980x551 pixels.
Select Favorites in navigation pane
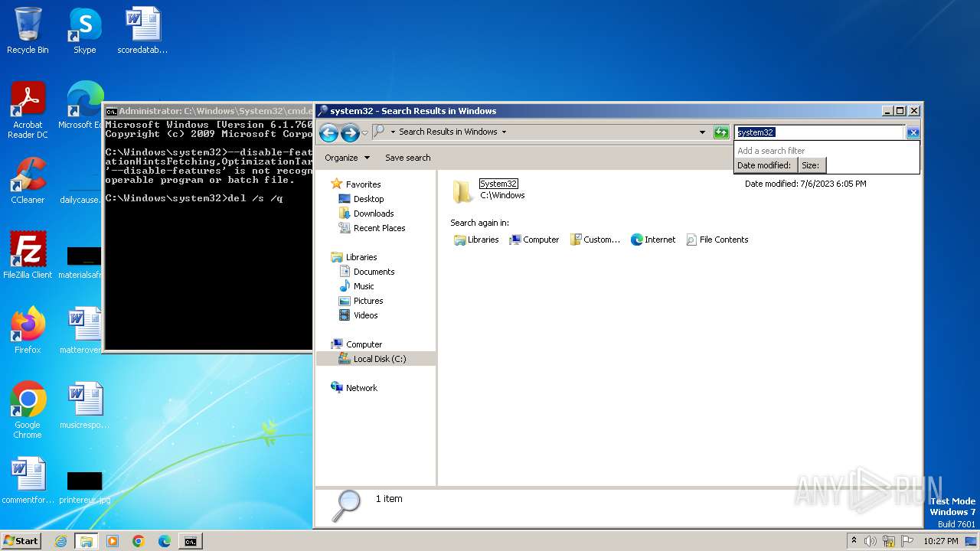click(356, 184)
